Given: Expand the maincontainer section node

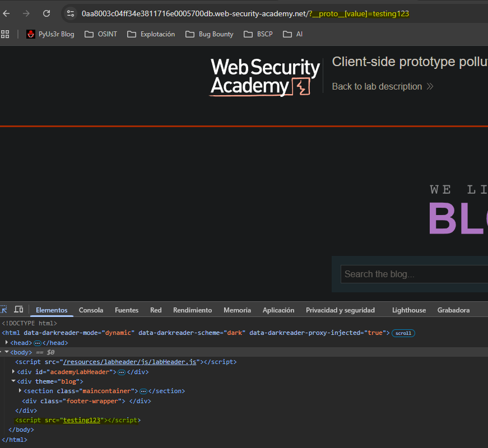Looking at the screenshot, I should pos(21,391).
